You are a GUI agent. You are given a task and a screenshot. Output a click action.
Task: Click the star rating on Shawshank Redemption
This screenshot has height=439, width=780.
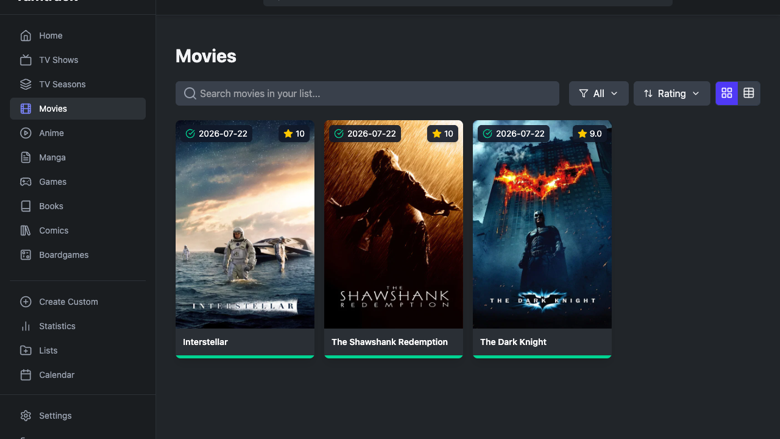[x=443, y=134]
